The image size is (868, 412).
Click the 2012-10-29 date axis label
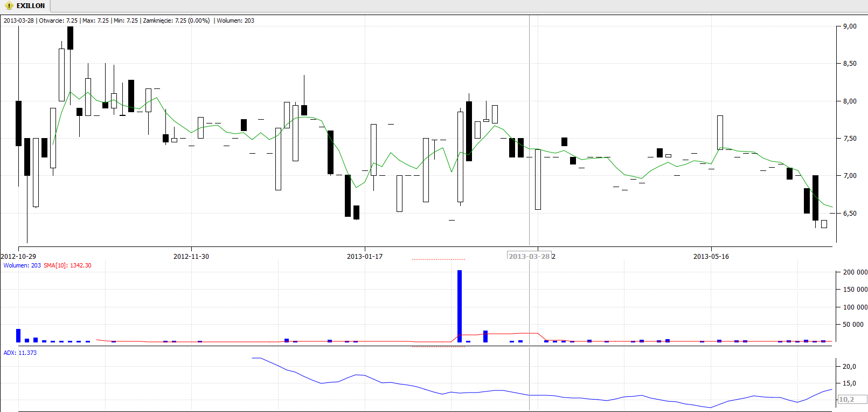[18, 257]
